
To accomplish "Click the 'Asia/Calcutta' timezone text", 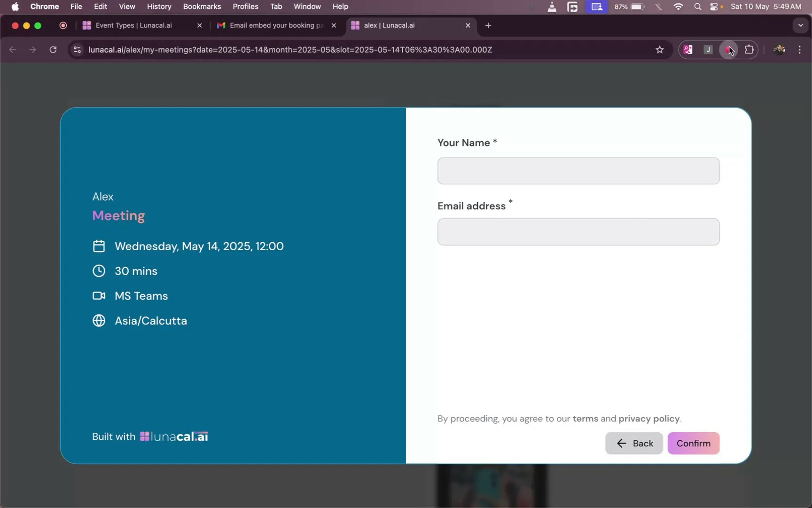I will [x=151, y=321].
